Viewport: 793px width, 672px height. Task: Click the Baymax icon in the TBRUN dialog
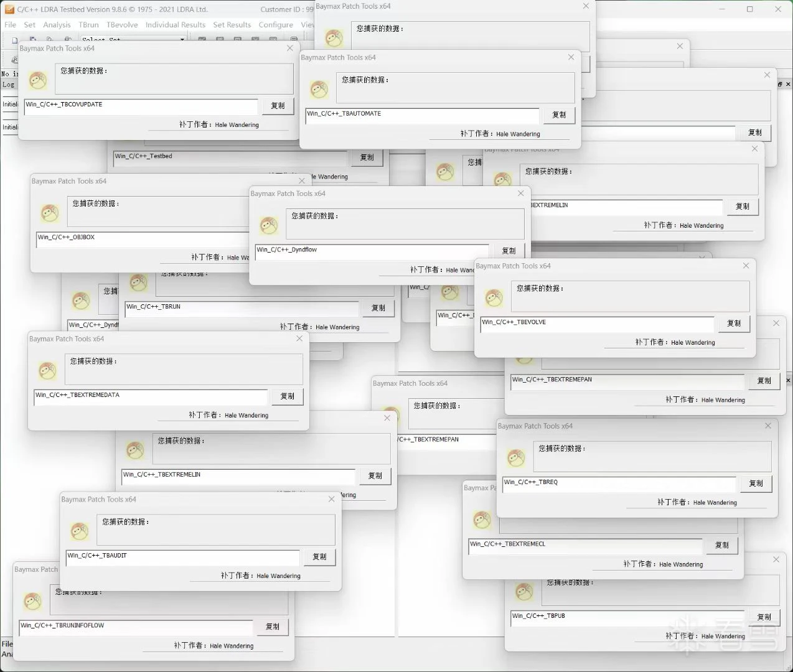tap(138, 282)
